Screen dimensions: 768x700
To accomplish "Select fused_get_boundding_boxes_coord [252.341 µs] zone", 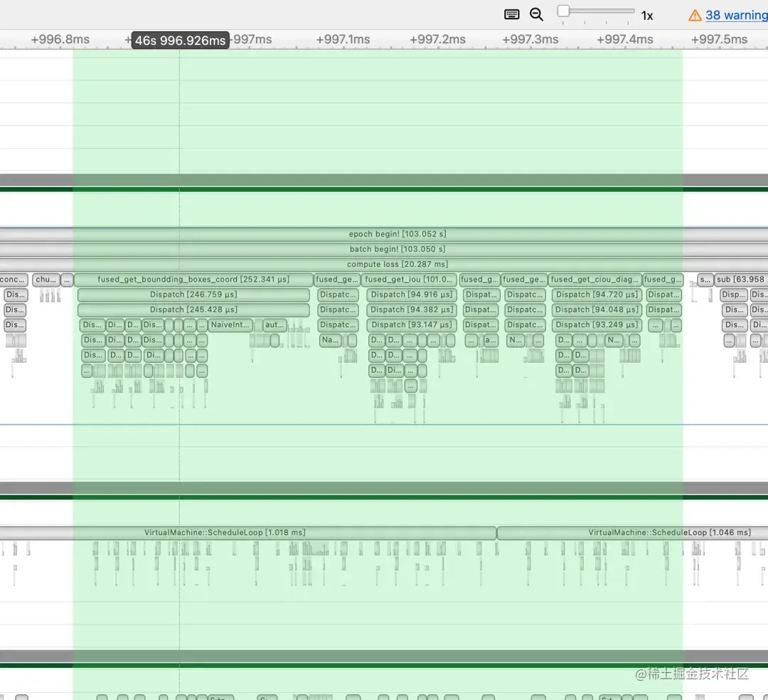I will pyautogui.click(x=193, y=280).
